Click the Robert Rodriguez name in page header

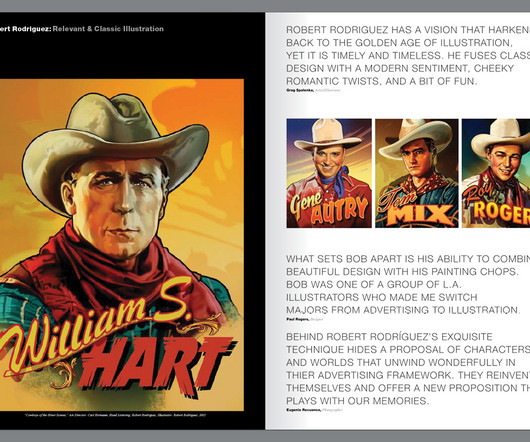[25, 29]
